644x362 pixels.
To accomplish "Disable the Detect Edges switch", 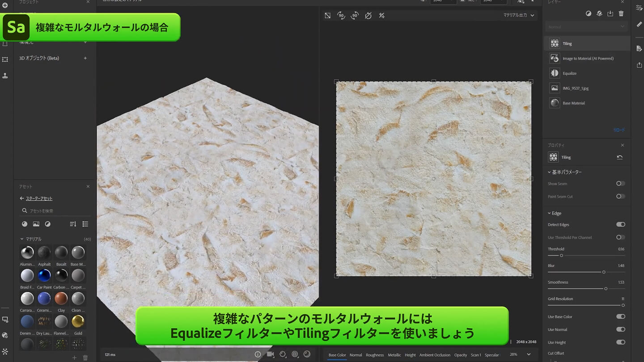I will click(x=620, y=224).
